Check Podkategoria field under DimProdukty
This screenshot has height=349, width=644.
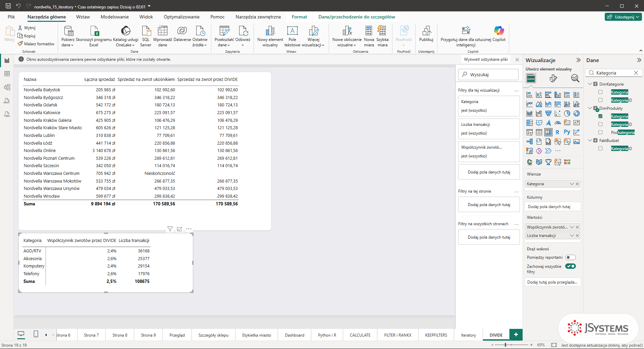(x=600, y=132)
